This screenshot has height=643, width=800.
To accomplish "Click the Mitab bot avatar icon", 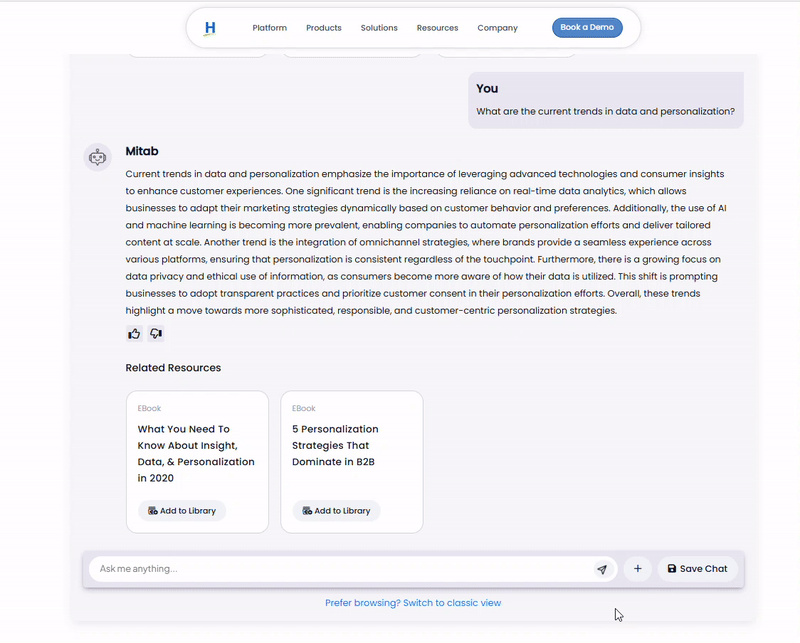I will tap(97, 157).
